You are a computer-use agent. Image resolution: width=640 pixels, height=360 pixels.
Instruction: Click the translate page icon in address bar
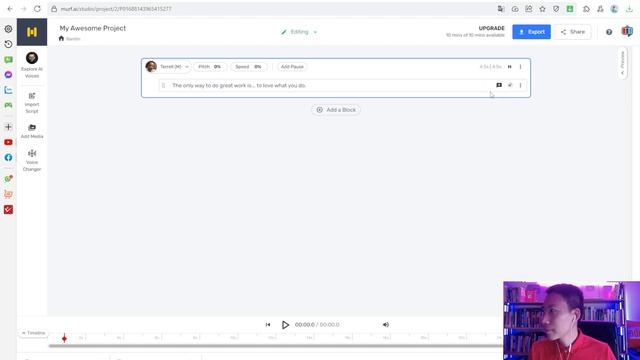click(501, 9)
